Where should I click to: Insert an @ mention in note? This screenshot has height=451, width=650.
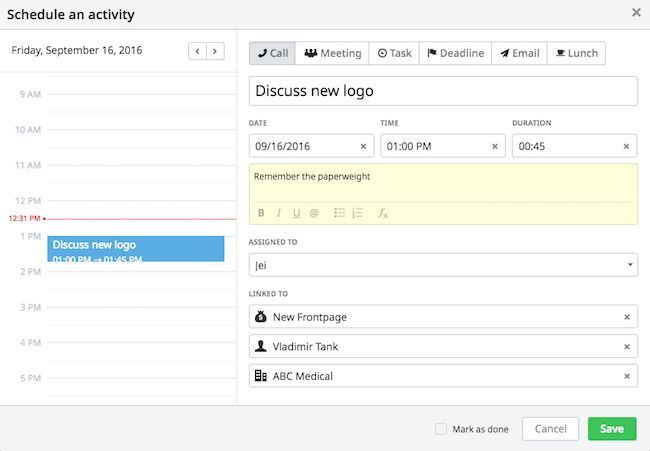pyautogui.click(x=314, y=213)
